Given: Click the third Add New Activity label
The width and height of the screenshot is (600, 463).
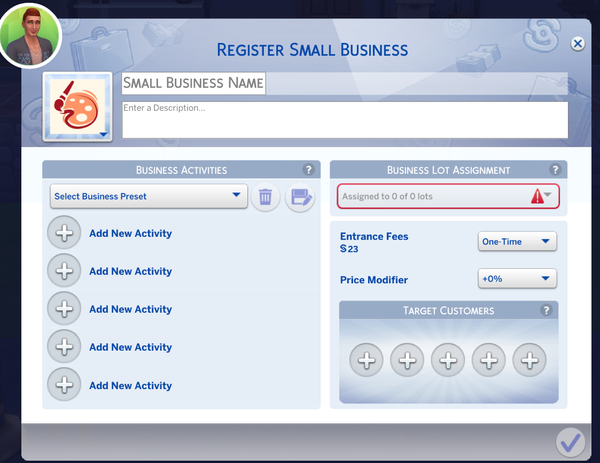Looking at the screenshot, I should pyautogui.click(x=130, y=310).
